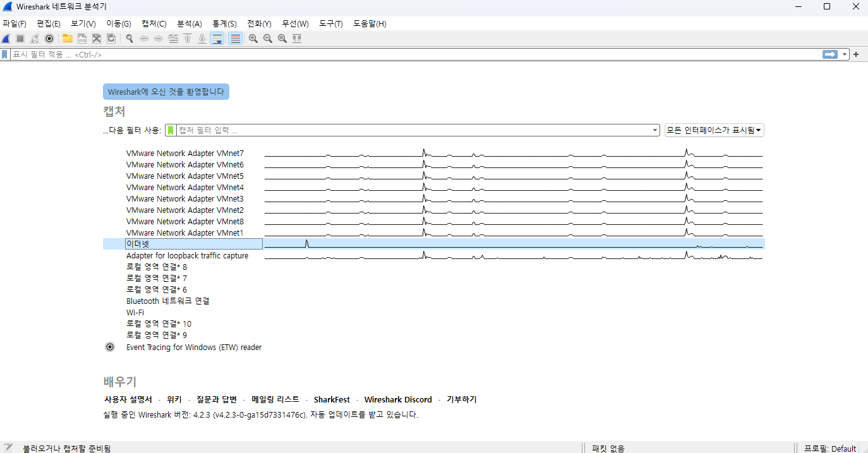Click the find packet magnifier icon
Image resolution: width=868 pixels, height=453 pixels.
[x=130, y=39]
